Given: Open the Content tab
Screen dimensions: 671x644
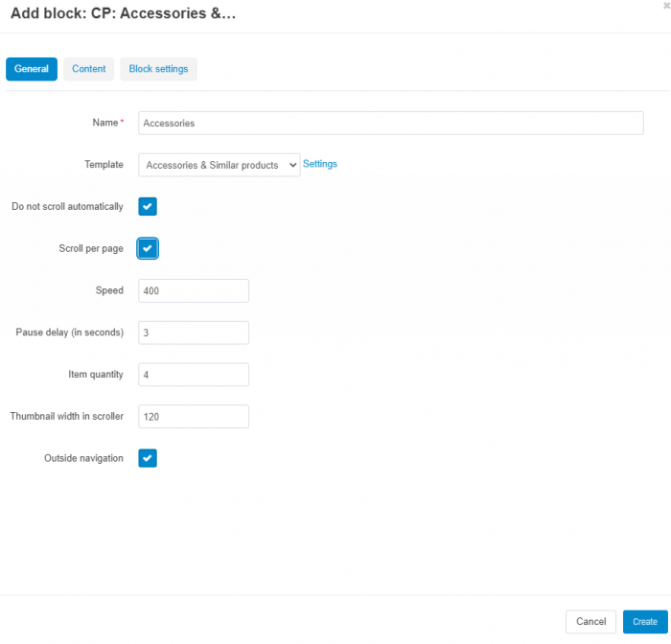Looking at the screenshot, I should coord(88,69).
